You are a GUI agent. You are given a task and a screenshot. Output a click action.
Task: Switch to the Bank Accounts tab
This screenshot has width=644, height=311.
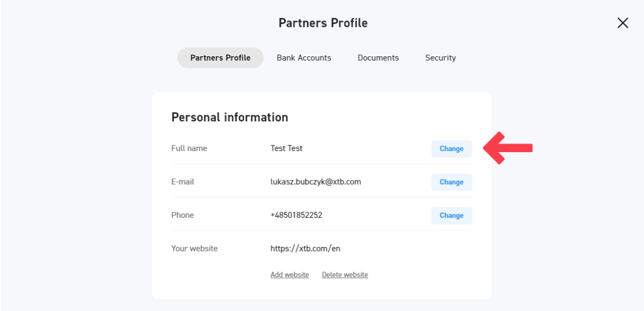[304, 58]
